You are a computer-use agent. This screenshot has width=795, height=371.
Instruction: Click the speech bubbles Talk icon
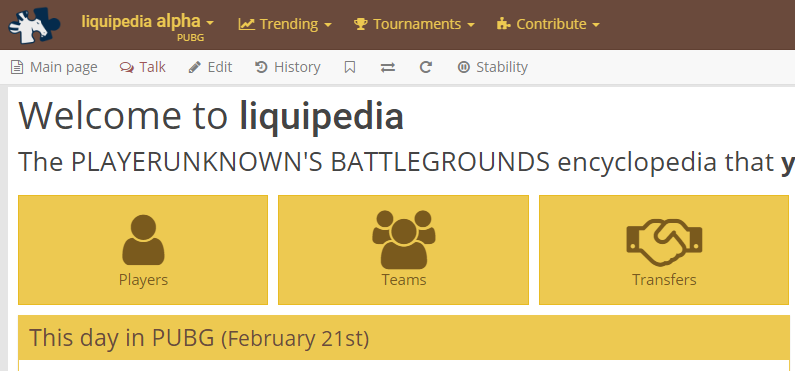[127, 67]
